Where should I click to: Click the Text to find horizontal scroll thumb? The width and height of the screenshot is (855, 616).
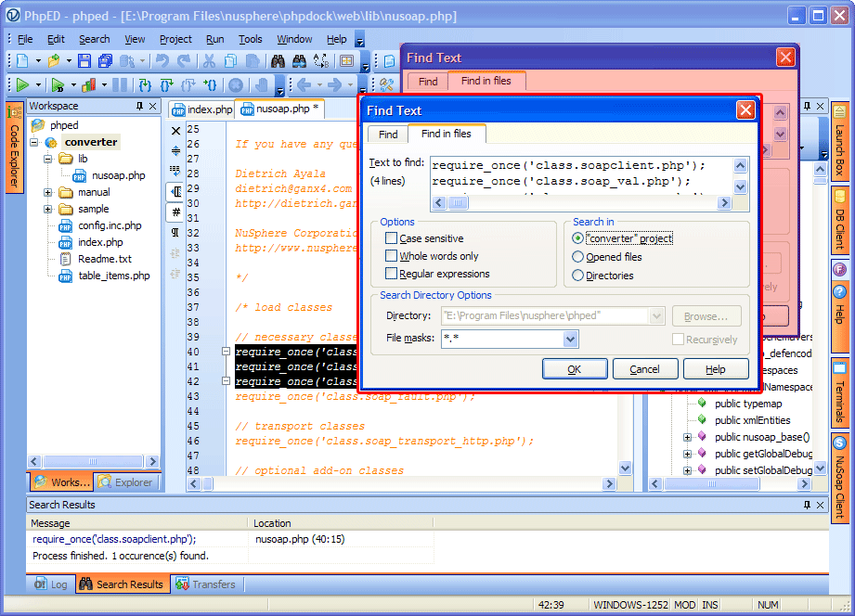tap(458, 203)
